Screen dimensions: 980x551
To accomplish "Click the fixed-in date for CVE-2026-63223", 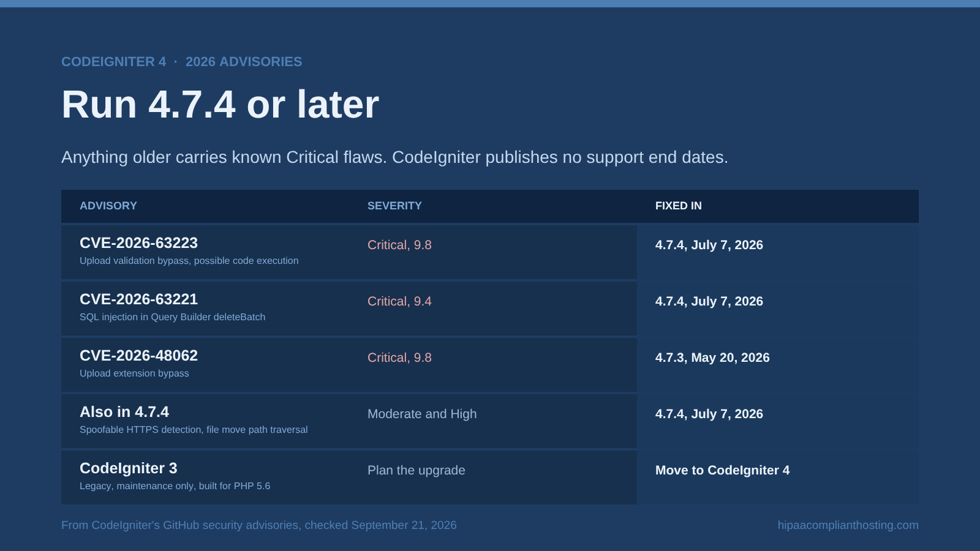I will [x=709, y=245].
